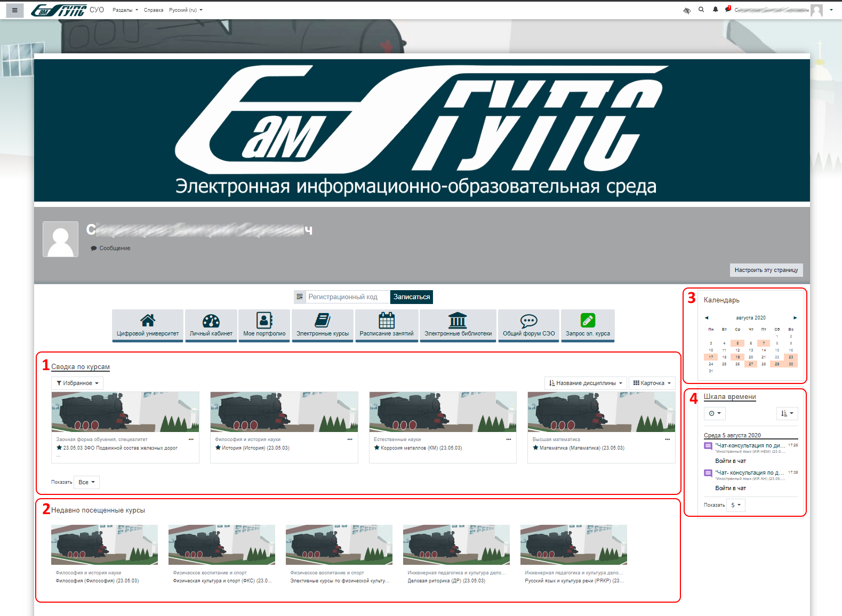Open Электронные курсы tile
This screenshot has width=842, height=616.
coord(323,326)
